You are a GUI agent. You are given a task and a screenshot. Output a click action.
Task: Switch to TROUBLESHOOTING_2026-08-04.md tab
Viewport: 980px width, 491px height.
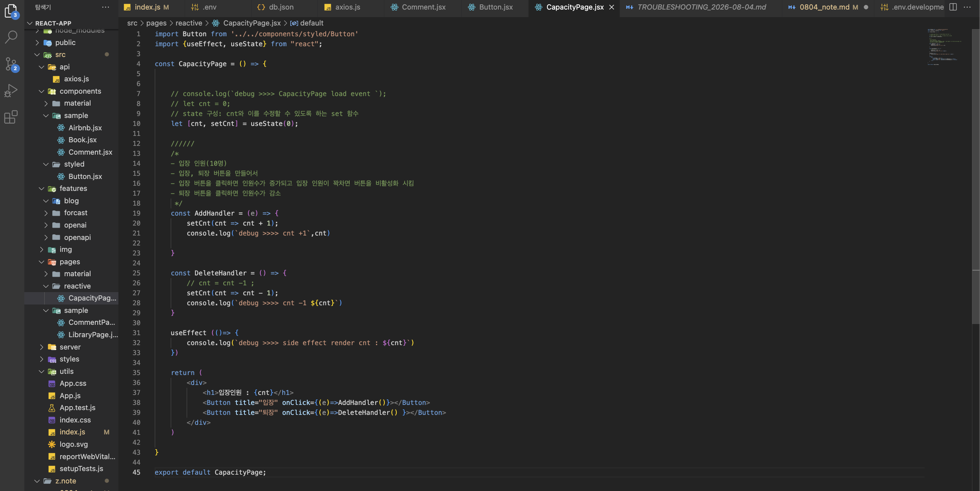pos(701,7)
